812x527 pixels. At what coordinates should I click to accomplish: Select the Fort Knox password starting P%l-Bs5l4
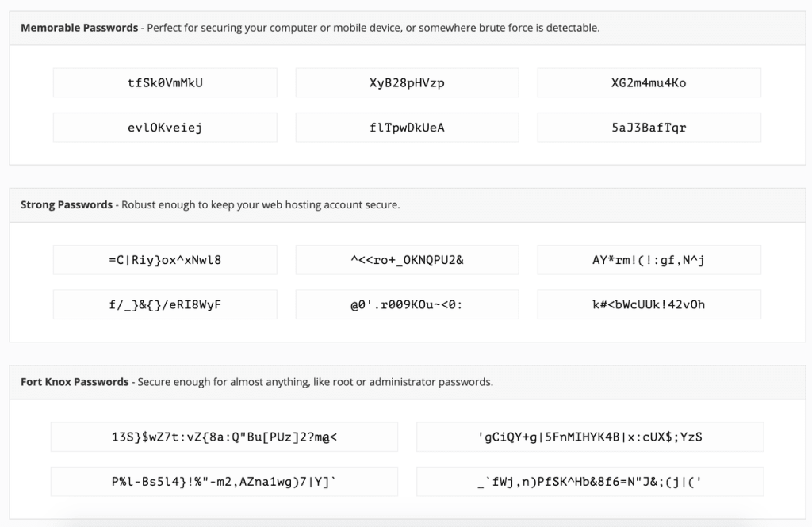tap(224, 481)
